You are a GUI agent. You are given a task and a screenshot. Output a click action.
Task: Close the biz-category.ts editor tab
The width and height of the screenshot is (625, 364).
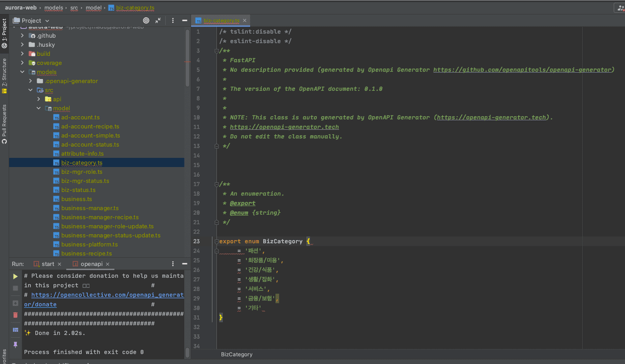[244, 21]
